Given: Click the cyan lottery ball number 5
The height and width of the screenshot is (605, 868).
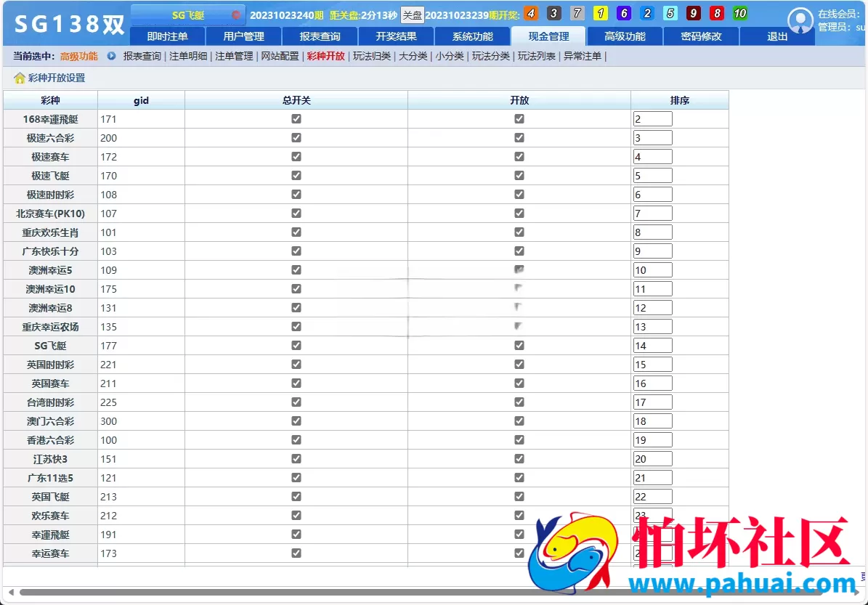Looking at the screenshot, I should pyautogui.click(x=670, y=13).
